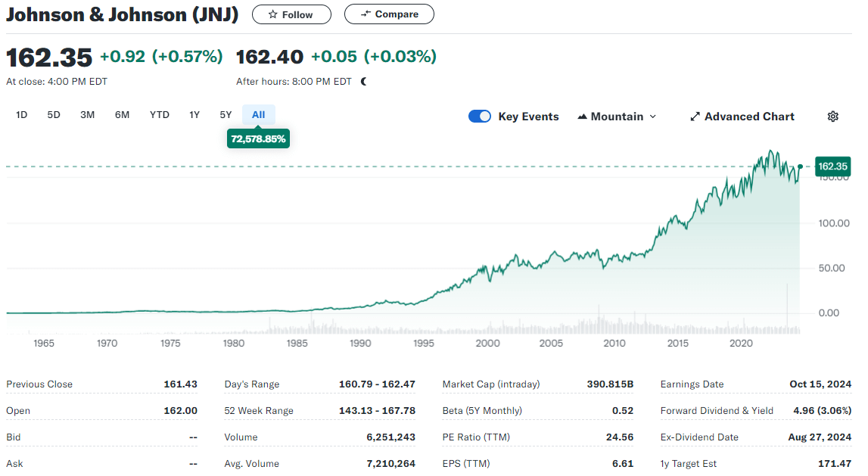Image resolution: width=868 pixels, height=476 pixels.
Task: Click the 50.00 y-axis label
Action: tap(832, 269)
